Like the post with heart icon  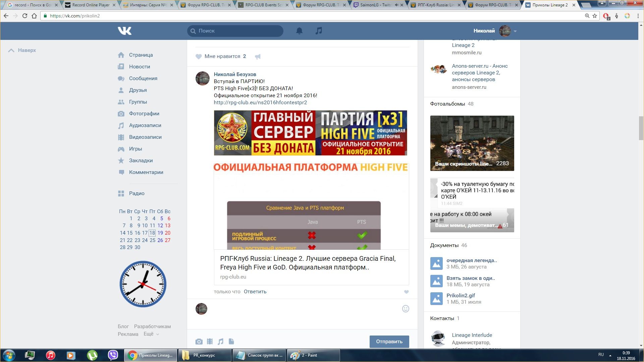pyautogui.click(x=199, y=57)
